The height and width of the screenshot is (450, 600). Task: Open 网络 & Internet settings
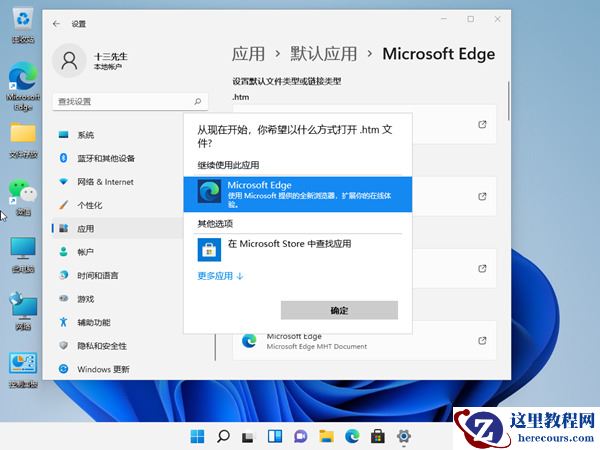pyautogui.click(x=117, y=182)
